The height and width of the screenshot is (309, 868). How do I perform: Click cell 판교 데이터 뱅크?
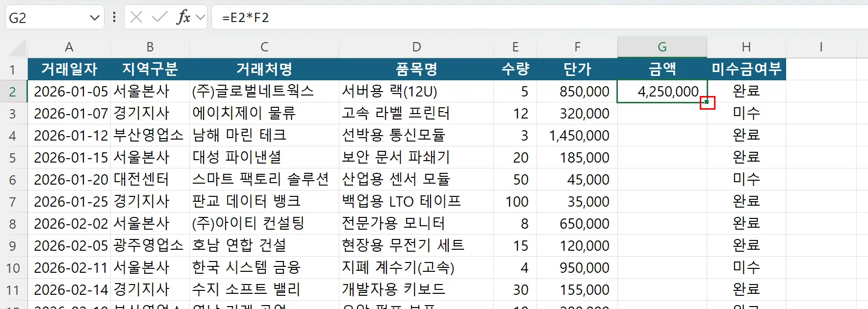[264, 202]
